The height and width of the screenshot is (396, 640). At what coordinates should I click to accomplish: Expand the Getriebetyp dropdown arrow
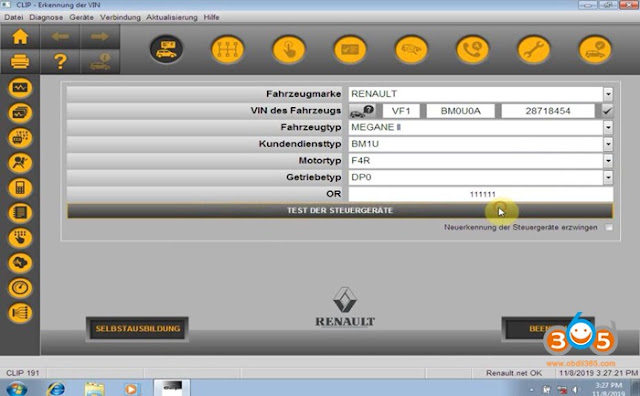pos(608,178)
